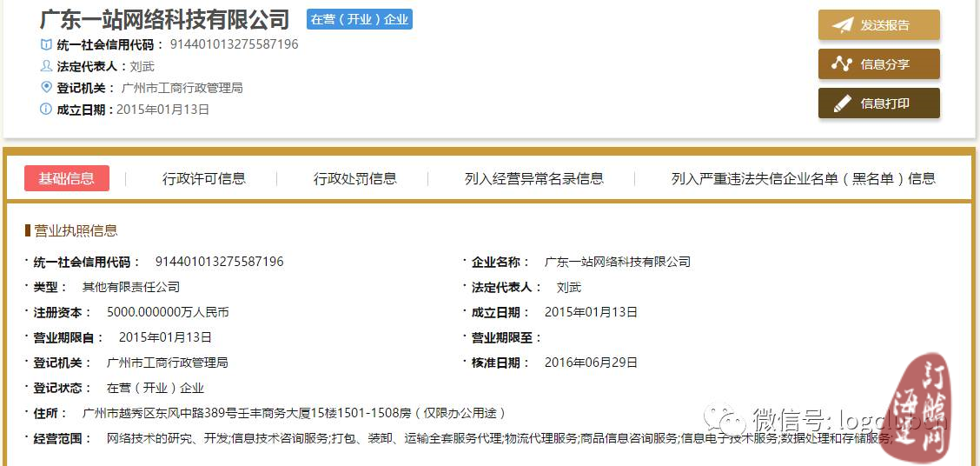Click the 类型 value 其他有限责任公司

[131, 287]
